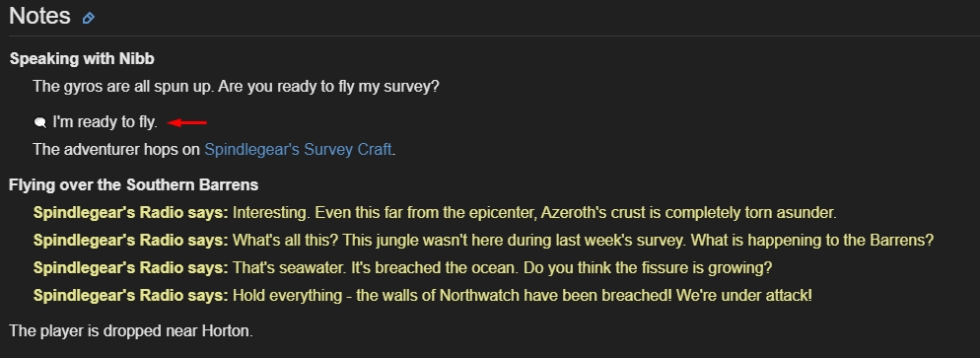Select the "I'm ready to fly." gossip option

(x=105, y=122)
